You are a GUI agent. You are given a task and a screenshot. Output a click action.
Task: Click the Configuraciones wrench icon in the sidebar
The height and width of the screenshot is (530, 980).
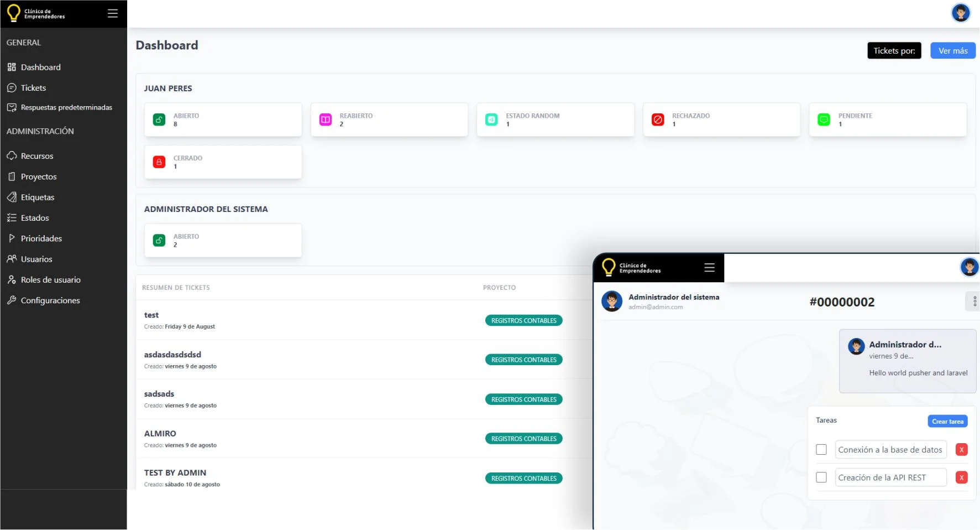point(12,300)
